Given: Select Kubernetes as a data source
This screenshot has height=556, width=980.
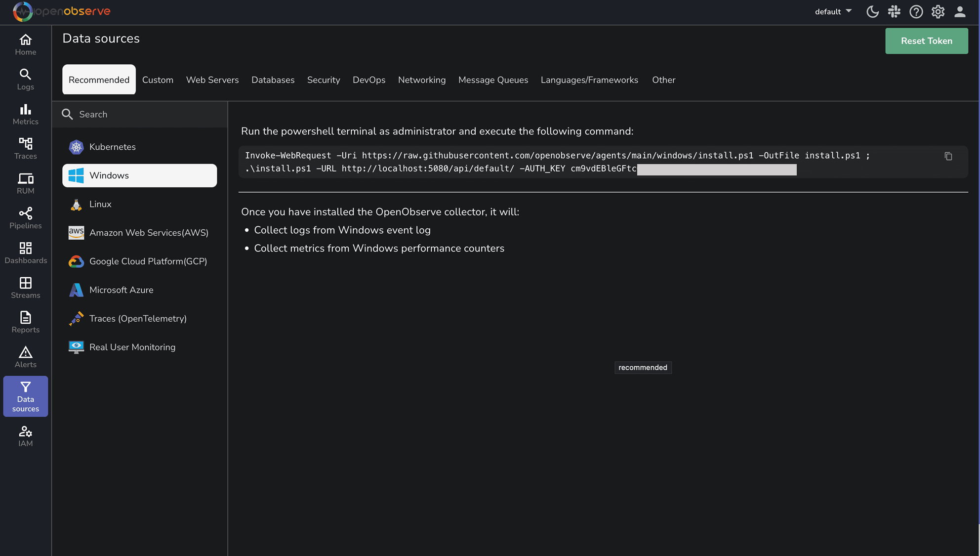Looking at the screenshot, I should pyautogui.click(x=113, y=147).
